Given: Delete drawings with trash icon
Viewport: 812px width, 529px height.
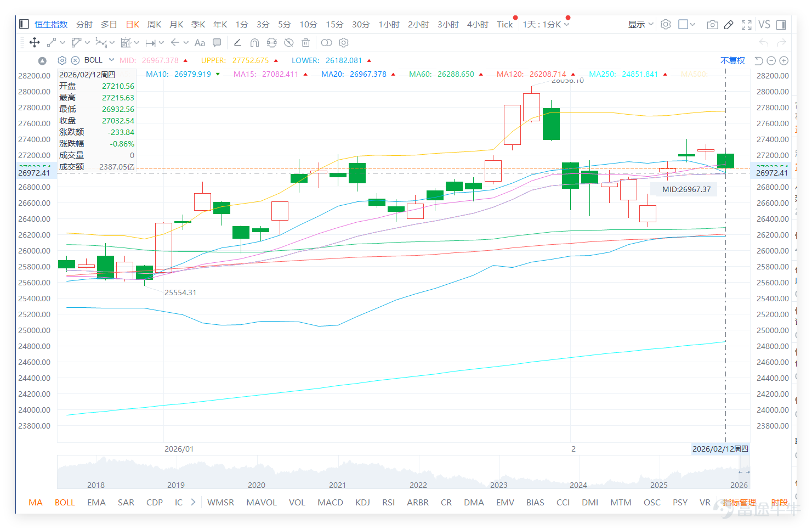Looking at the screenshot, I should [x=306, y=42].
